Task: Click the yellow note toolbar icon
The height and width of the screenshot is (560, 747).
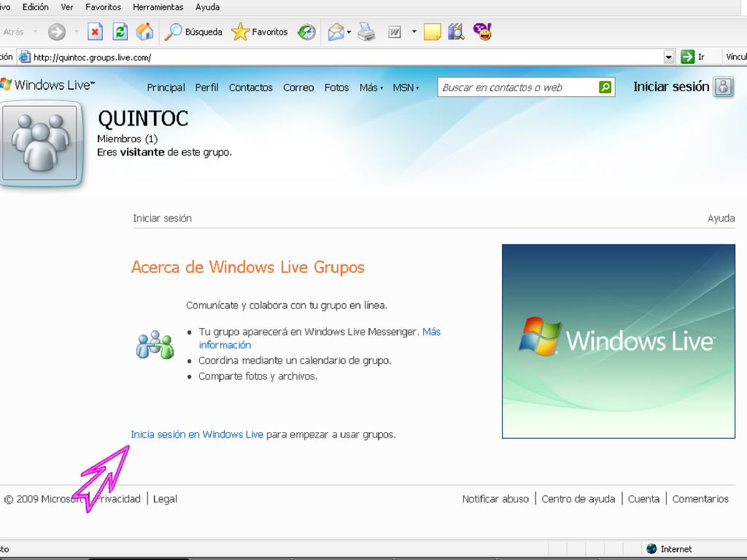Action: pos(432,32)
